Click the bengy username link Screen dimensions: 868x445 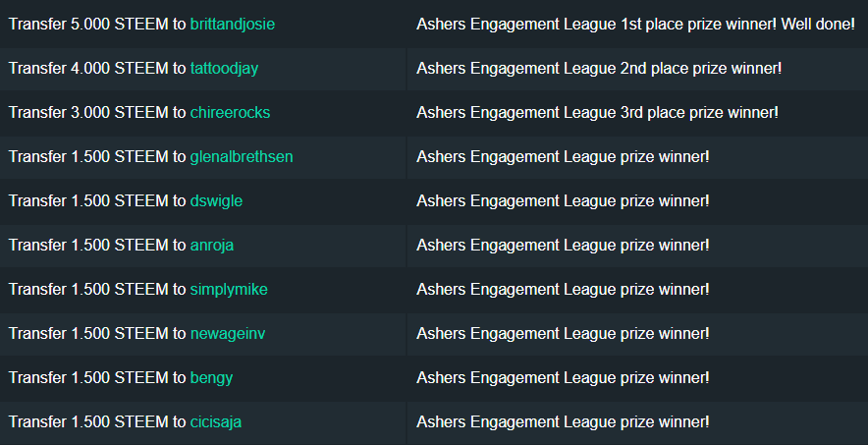[x=211, y=377]
